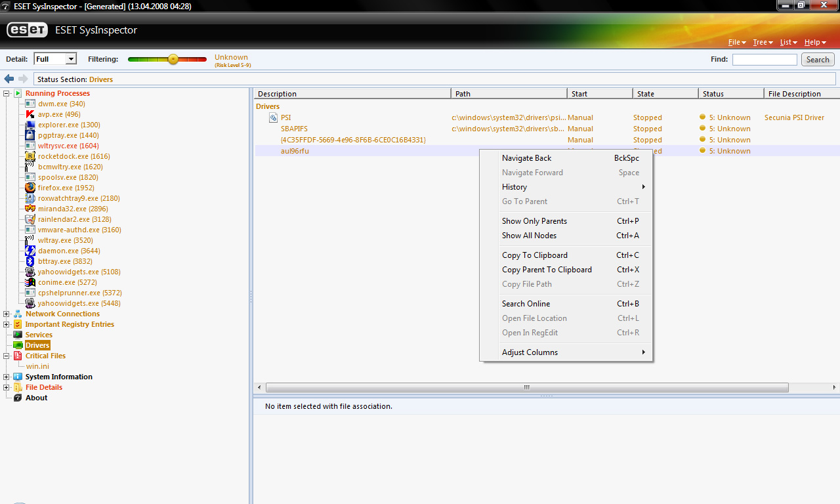Open the List dropdown menu
This screenshot has height=504, width=840.
coord(788,42)
